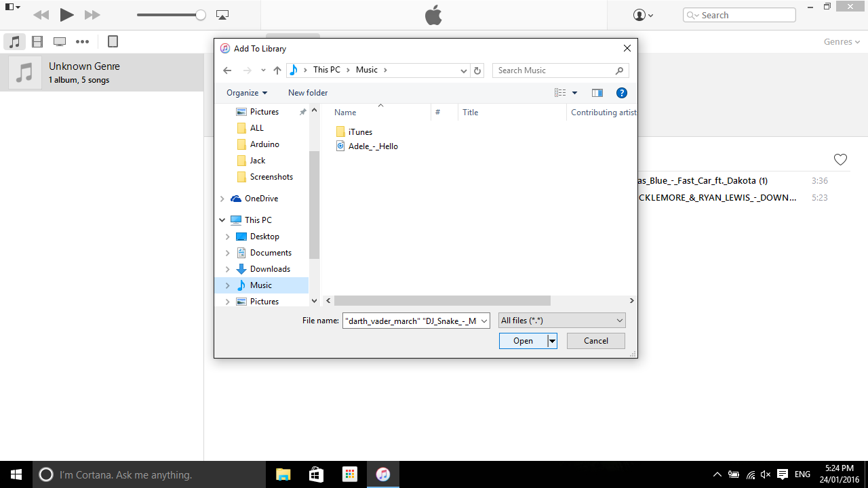Click the Search Music field
This screenshot has height=488, width=868.
(561, 70)
